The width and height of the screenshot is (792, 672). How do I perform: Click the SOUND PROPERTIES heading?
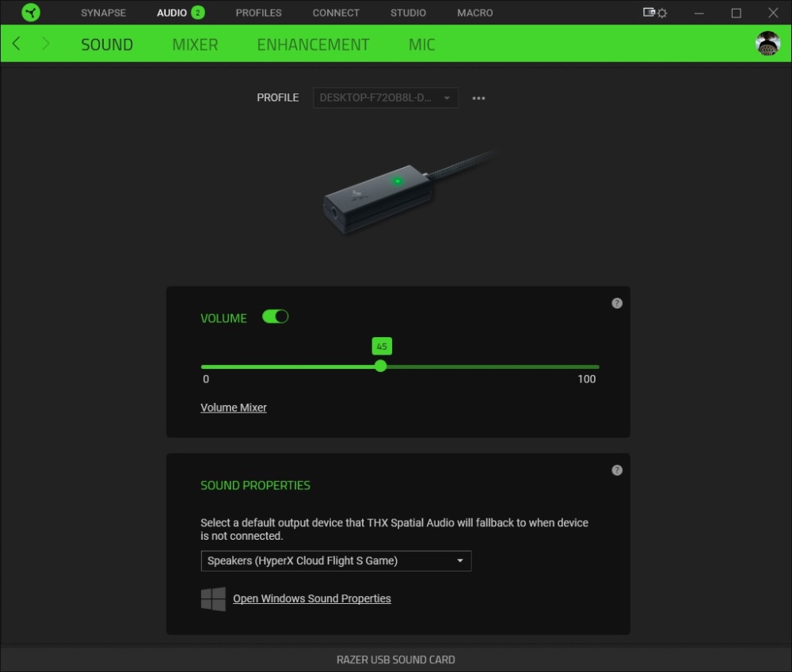[x=255, y=485]
